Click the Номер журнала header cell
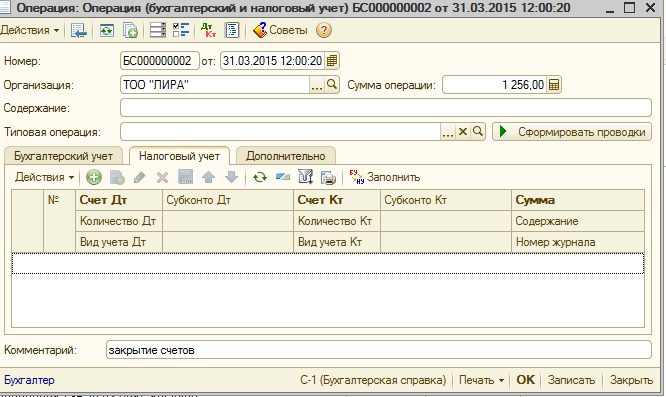Screen dimensions: 666x397 coord(578,242)
